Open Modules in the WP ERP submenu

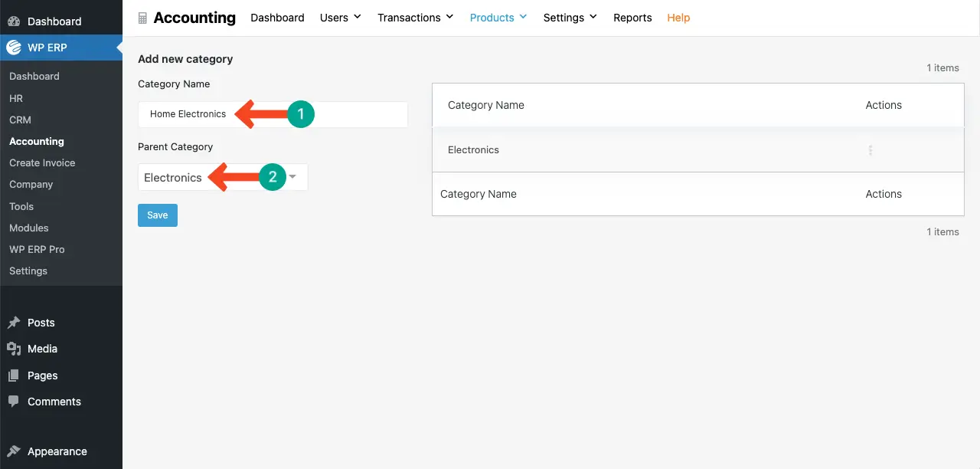tap(29, 228)
